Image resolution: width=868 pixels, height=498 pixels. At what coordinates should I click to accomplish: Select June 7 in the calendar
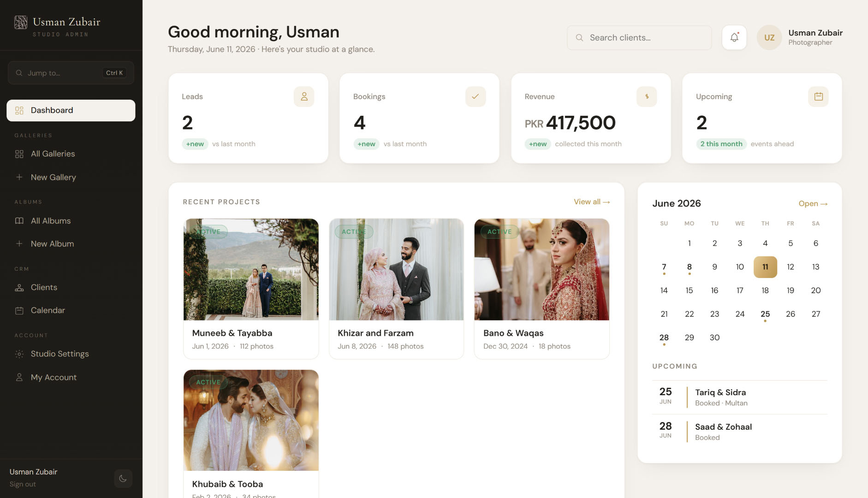664,267
